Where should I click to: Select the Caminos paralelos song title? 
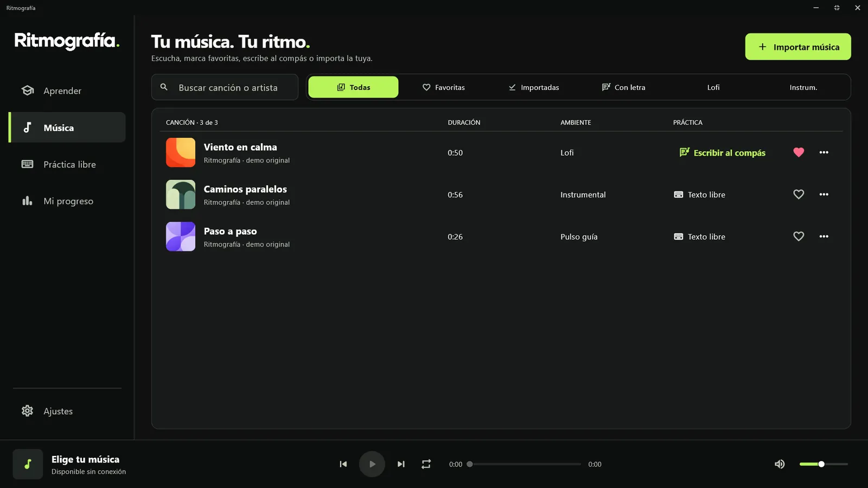(245, 189)
